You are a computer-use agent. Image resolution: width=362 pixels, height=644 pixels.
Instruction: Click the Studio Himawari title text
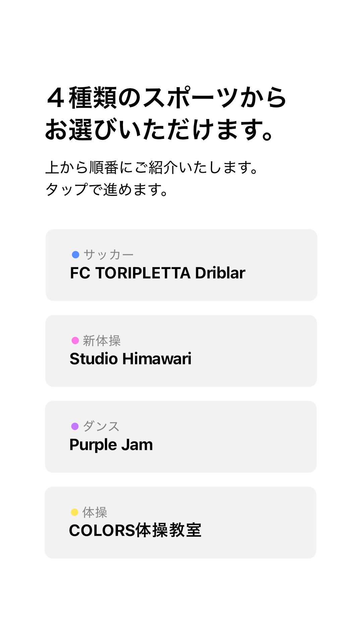(x=130, y=359)
